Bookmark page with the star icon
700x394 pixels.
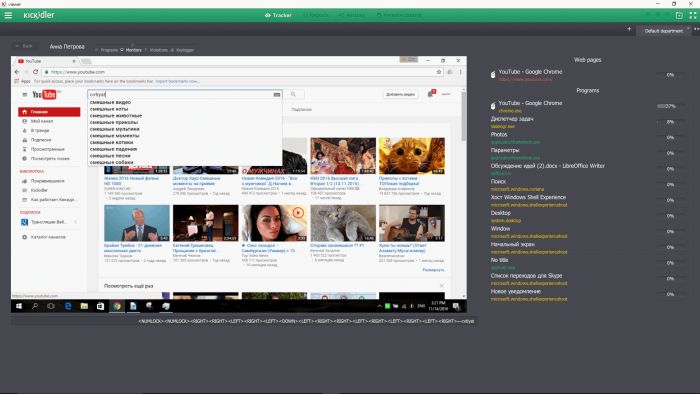tap(439, 72)
